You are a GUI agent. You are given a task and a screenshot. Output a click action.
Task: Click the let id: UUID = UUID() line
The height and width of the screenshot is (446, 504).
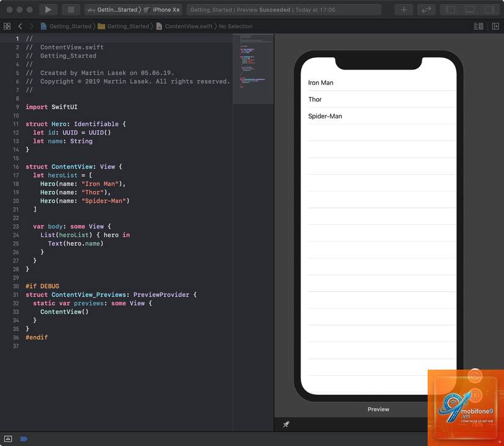[71, 133]
